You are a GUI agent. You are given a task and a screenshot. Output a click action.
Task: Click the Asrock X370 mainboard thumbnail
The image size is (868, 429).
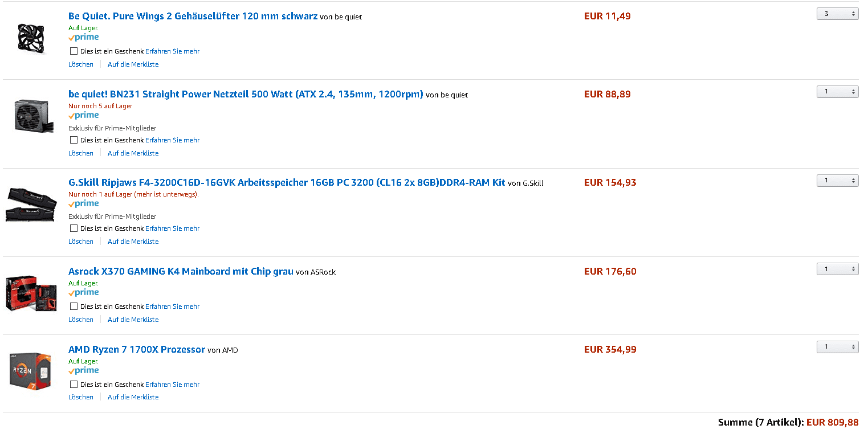(31, 293)
